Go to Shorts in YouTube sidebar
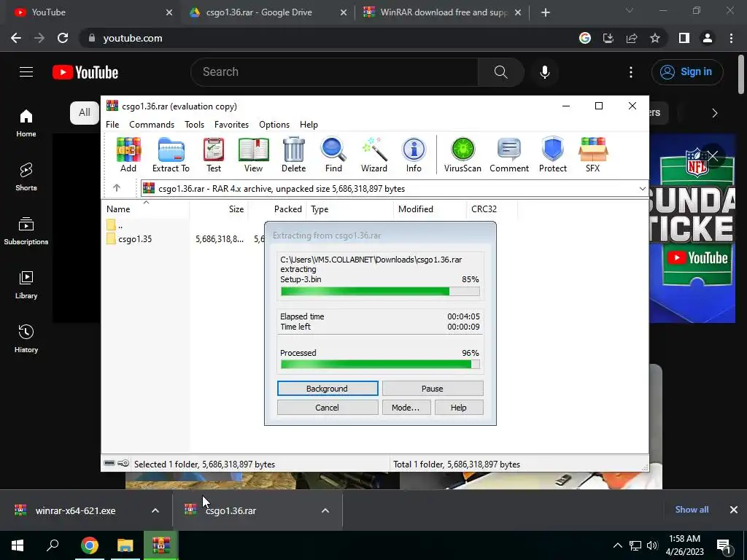The width and height of the screenshot is (747, 560). click(26, 177)
